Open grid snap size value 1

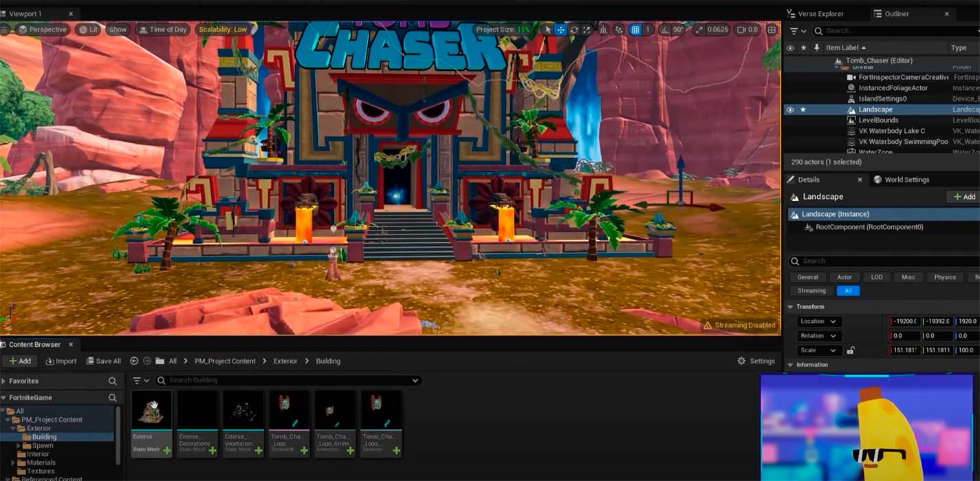pos(648,30)
